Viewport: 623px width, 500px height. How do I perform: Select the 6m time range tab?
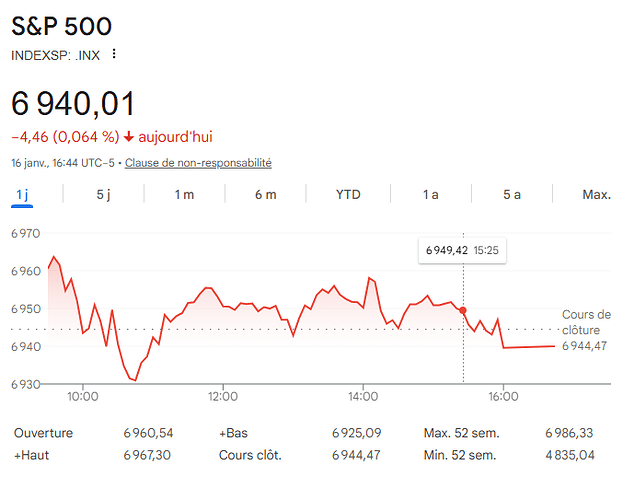click(x=265, y=194)
